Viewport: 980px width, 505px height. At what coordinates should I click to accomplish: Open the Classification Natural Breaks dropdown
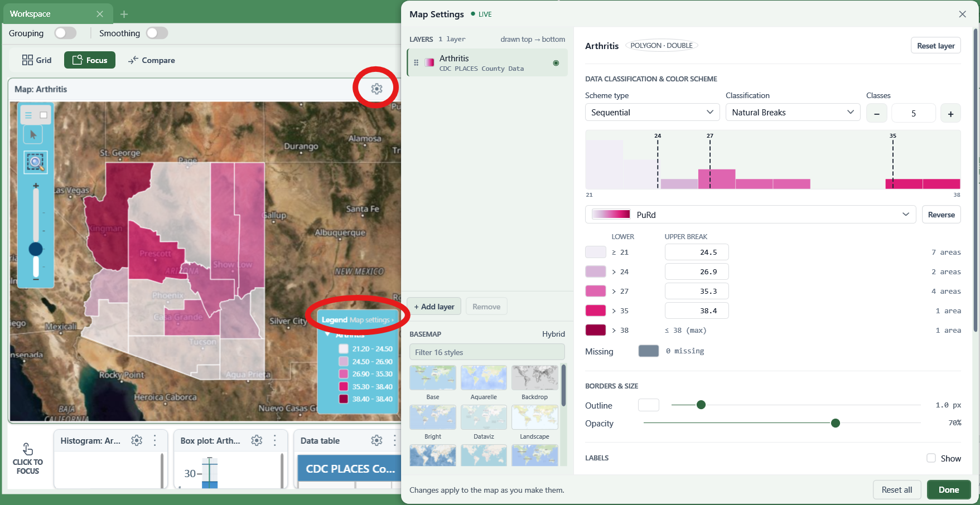(793, 112)
